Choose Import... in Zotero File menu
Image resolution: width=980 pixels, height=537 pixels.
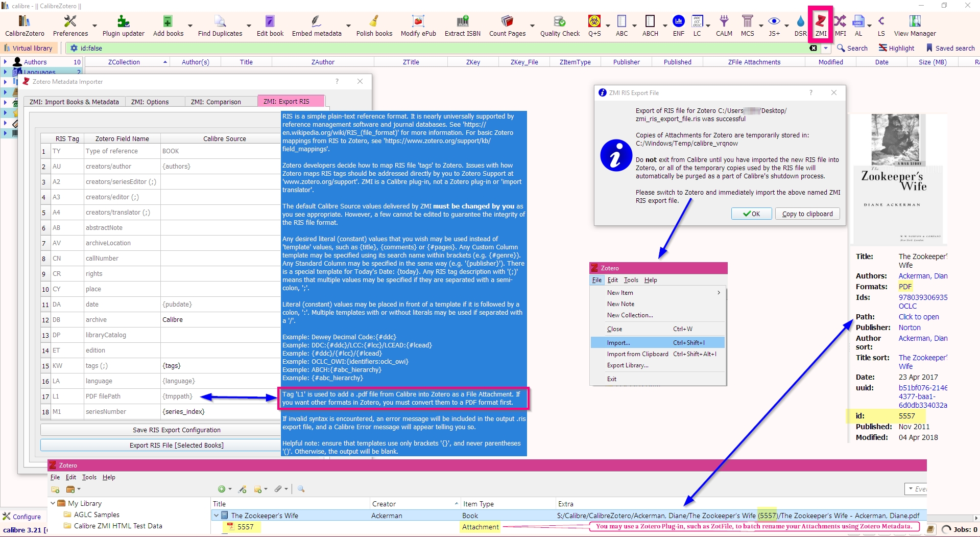pos(657,343)
